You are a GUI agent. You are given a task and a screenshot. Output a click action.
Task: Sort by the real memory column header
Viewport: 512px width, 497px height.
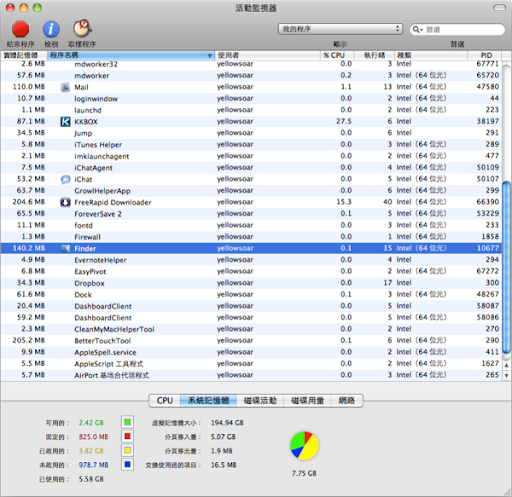24,55
